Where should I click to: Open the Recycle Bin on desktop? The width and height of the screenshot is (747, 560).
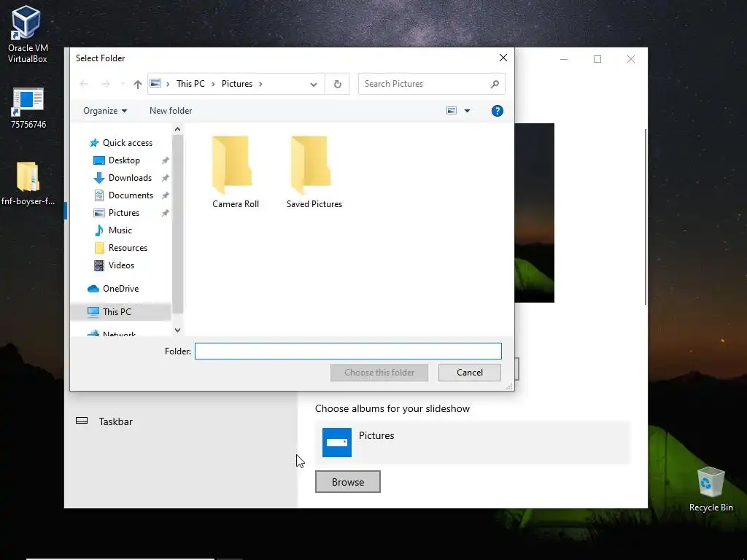(711, 489)
